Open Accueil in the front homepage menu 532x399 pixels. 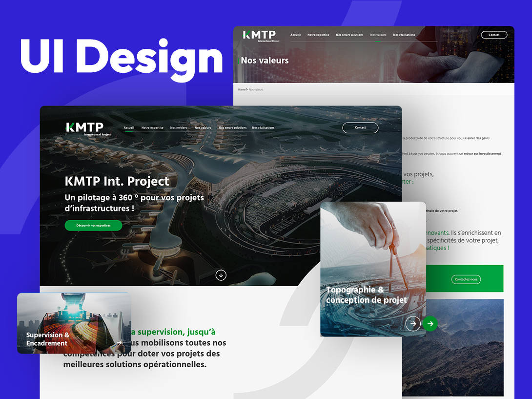tap(129, 127)
